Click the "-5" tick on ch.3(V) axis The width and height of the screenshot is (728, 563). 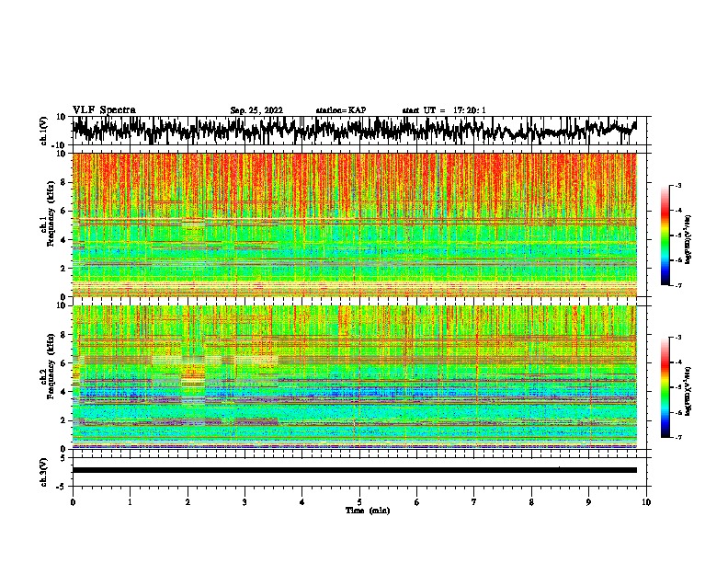tap(63, 487)
